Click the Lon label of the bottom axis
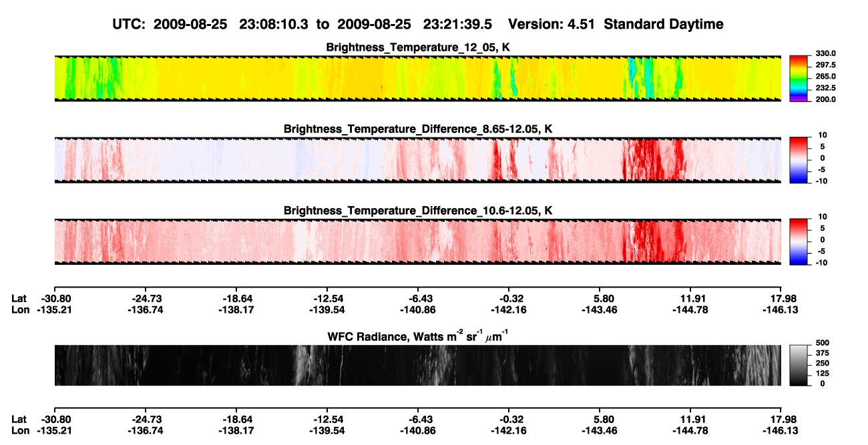 coord(20,431)
